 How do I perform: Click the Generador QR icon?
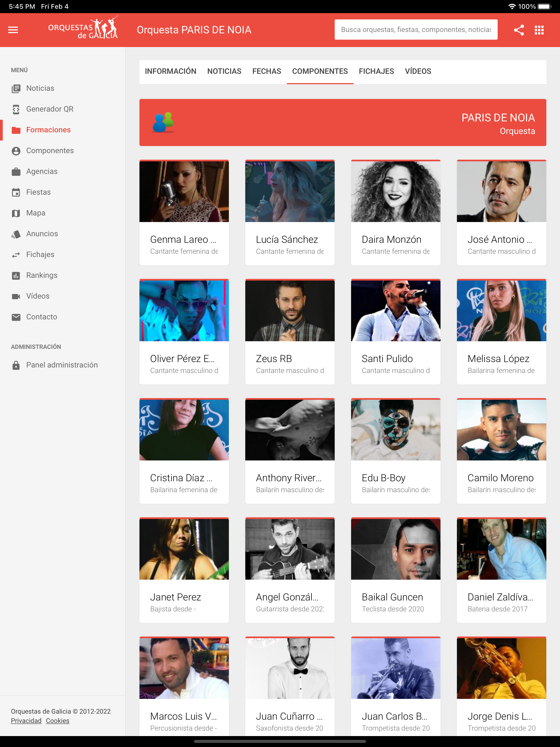16,109
